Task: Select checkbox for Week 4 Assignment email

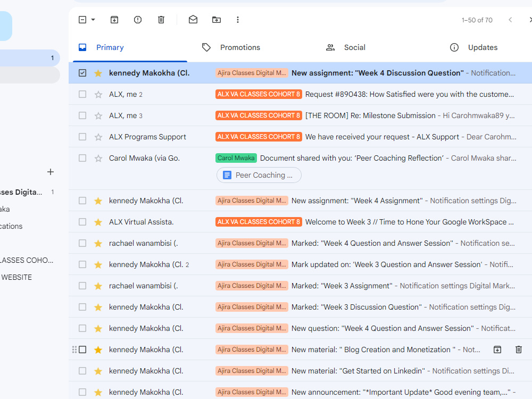Action: (x=82, y=201)
